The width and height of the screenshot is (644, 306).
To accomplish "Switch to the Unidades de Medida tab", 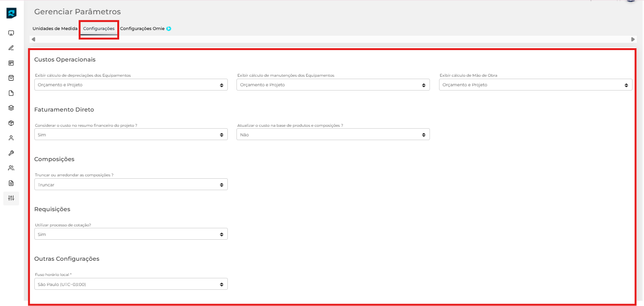I will point(55,29).
